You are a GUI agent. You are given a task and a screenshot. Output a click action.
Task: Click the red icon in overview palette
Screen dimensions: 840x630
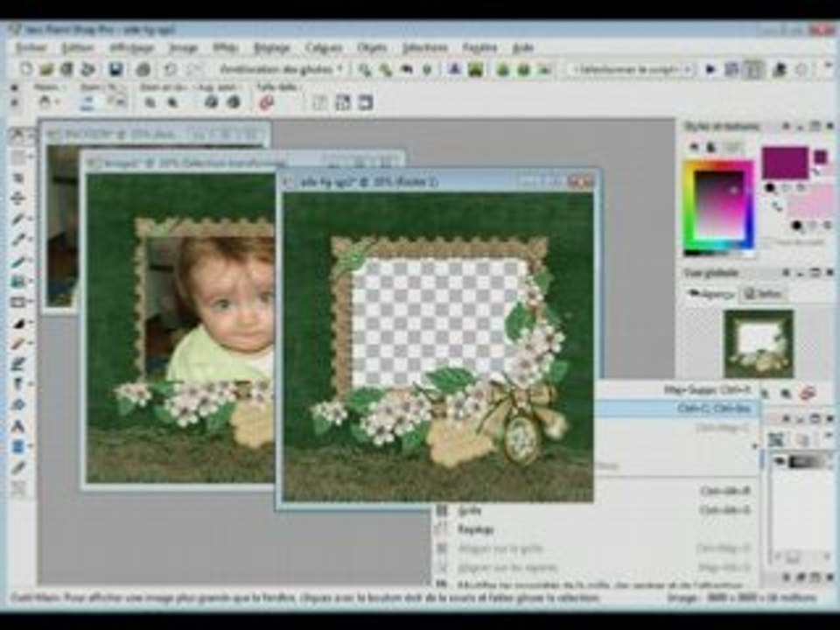tap(808, 393)
